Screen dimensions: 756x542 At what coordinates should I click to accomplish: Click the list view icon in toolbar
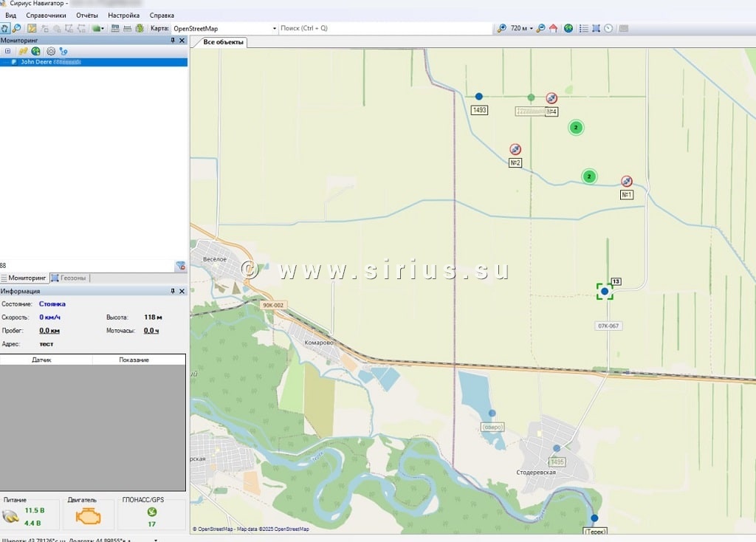(584, 28)
